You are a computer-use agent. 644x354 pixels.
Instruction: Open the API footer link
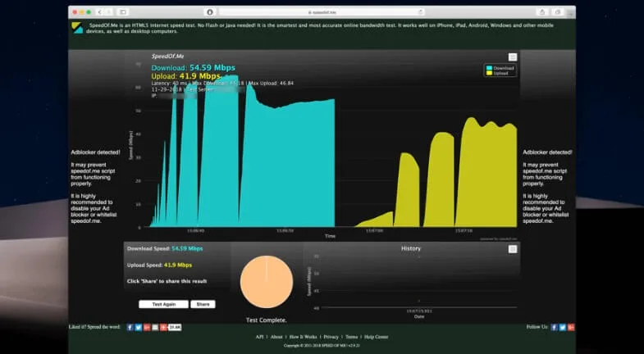click(259, 337)
